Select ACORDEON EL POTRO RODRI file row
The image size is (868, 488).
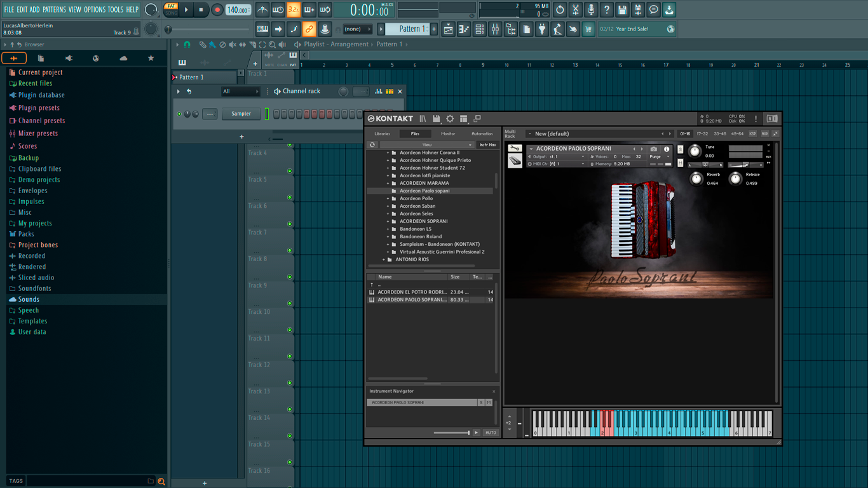coord(431,292)
